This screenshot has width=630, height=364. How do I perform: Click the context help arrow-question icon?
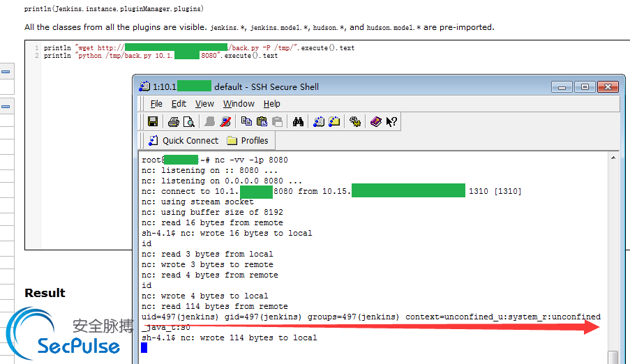(391, 122)
